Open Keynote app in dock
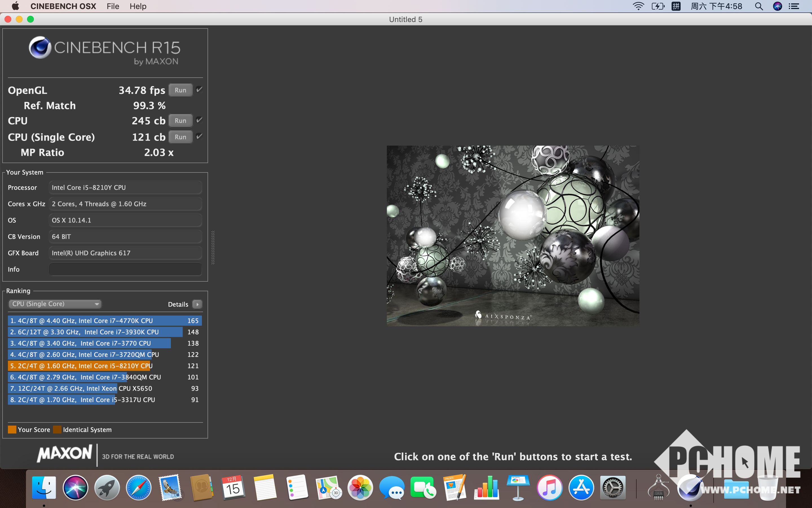 point(518,487)
